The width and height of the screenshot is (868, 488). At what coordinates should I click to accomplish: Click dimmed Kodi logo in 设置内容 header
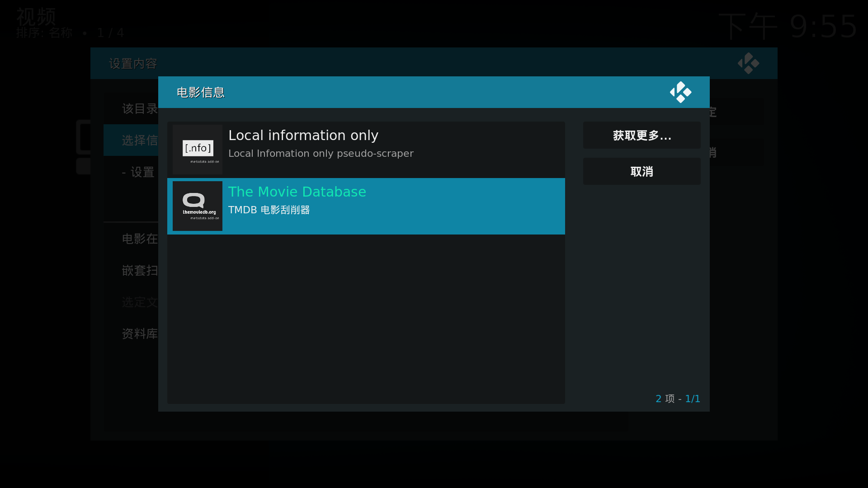[x=748, y=63]
